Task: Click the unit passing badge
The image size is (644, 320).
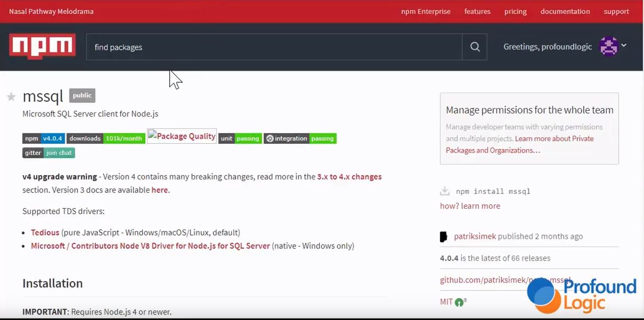Action: point(240,138)
